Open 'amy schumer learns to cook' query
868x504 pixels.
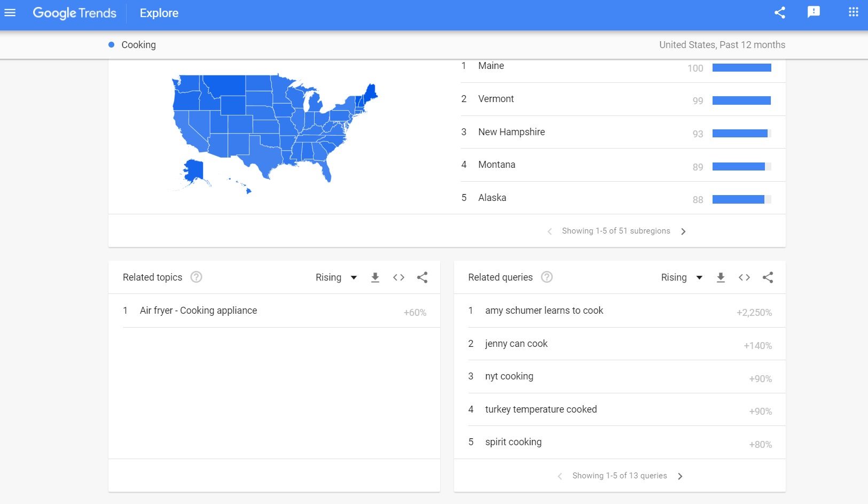(x=544, y=311)
